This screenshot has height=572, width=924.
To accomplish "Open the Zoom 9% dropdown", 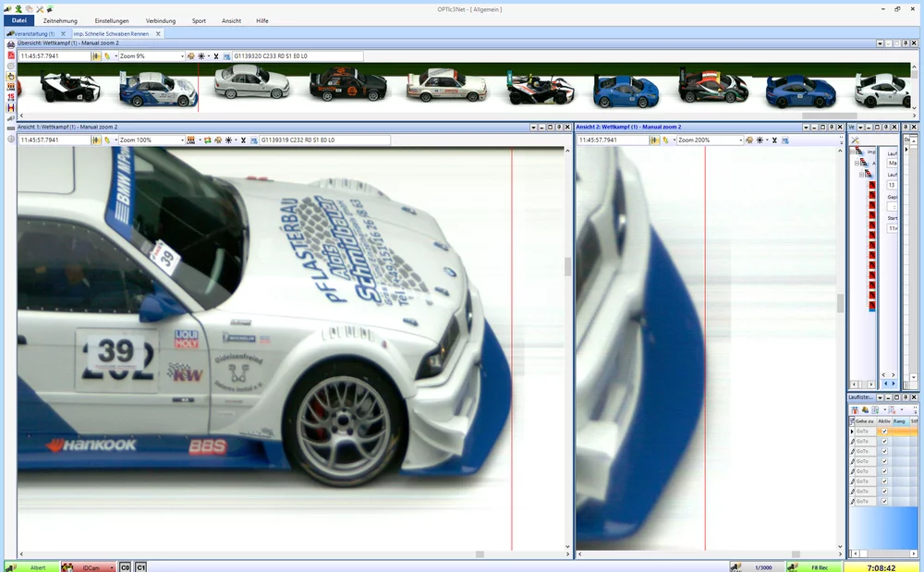I will point(182,56).
